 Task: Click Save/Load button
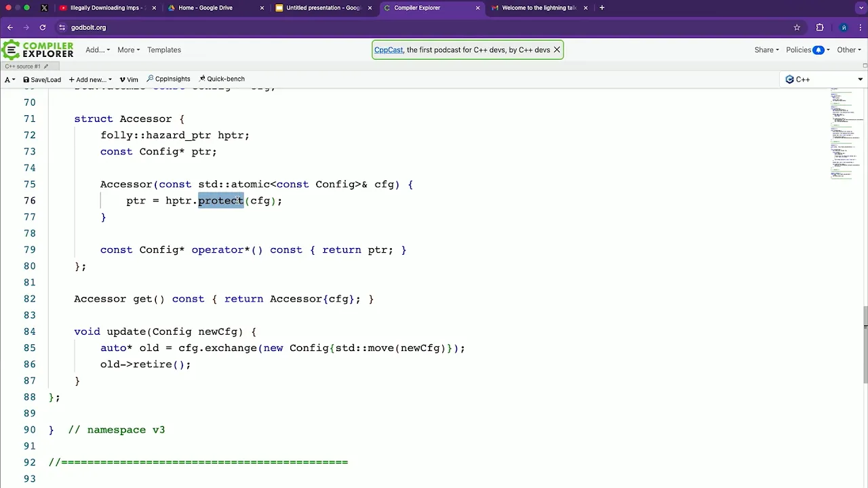pyautogui.click(x=42, y=79)
